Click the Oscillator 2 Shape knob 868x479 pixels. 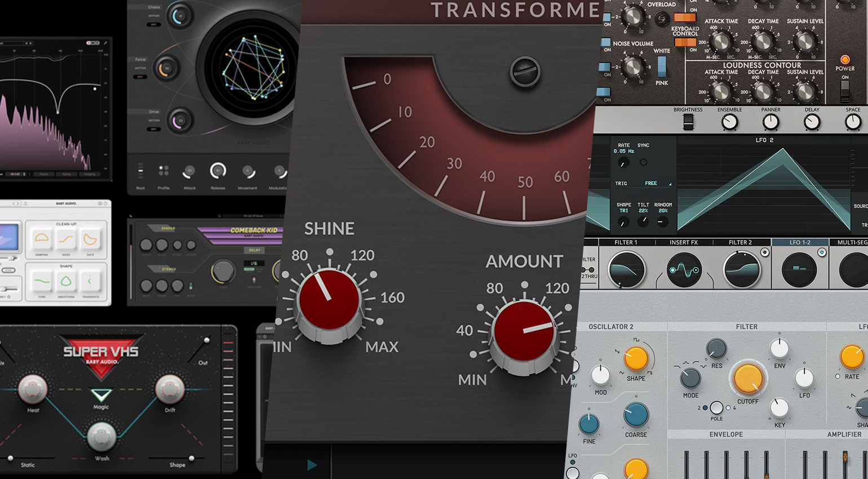coord(636,359)
